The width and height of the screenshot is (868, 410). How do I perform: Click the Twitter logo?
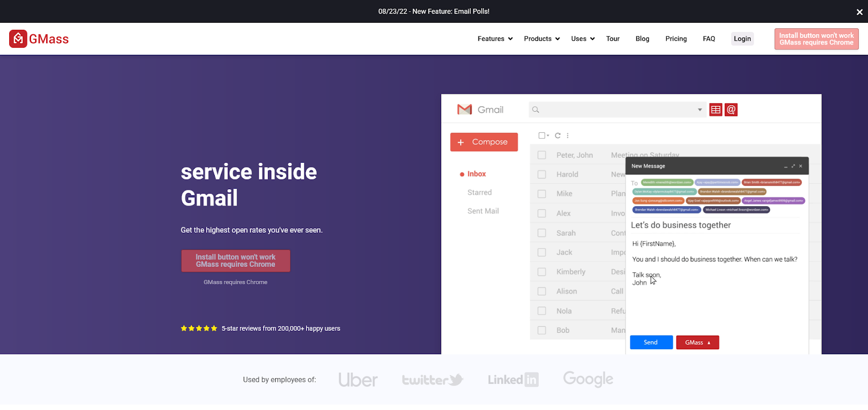tap(433, 380)
